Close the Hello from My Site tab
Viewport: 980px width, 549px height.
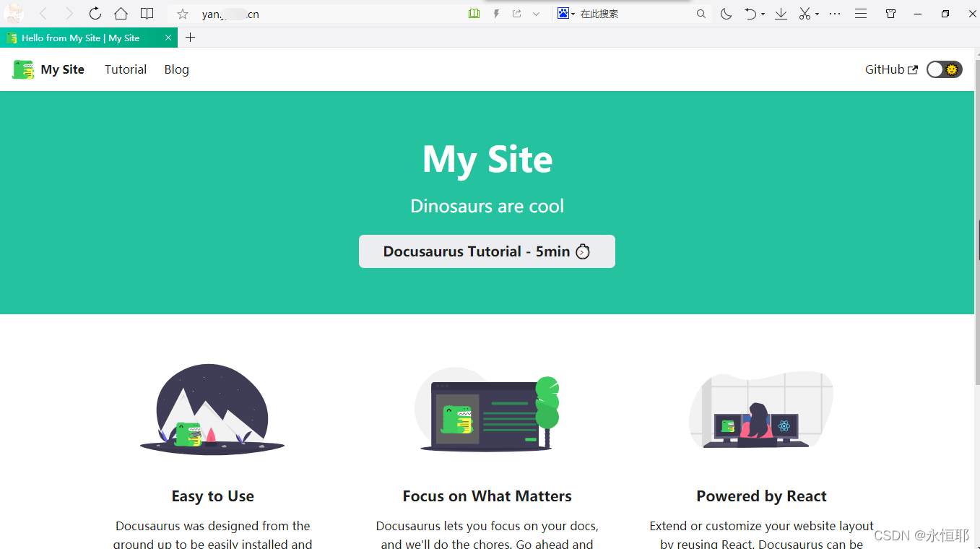pos(168,38)
